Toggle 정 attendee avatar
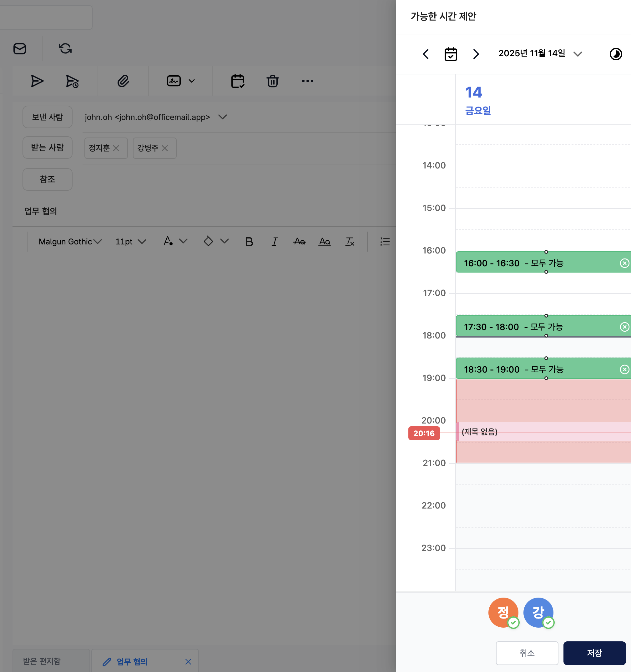This screenshot has width=631, height=672. 503,612
